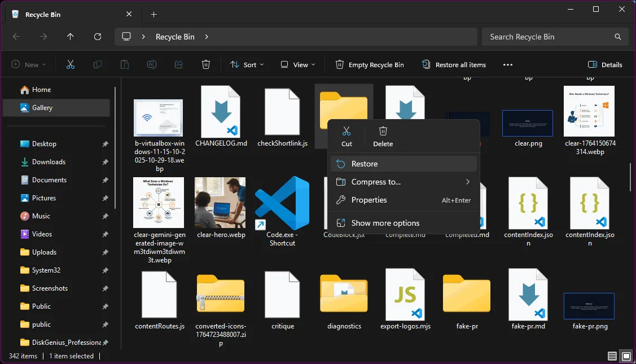The width and height of the screenshot is (636, 364).
Task: Switch to compact list view via status bar
Action: [612, 356]
